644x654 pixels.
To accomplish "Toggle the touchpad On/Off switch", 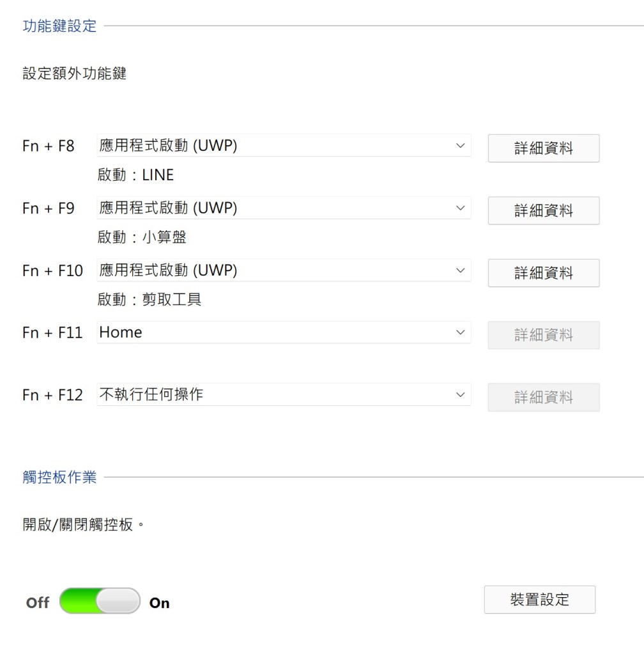I will (100, 601).
